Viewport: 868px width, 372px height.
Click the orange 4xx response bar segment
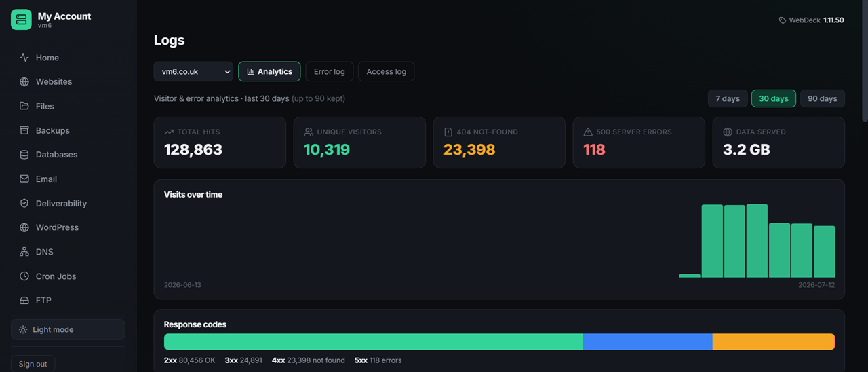773,341
